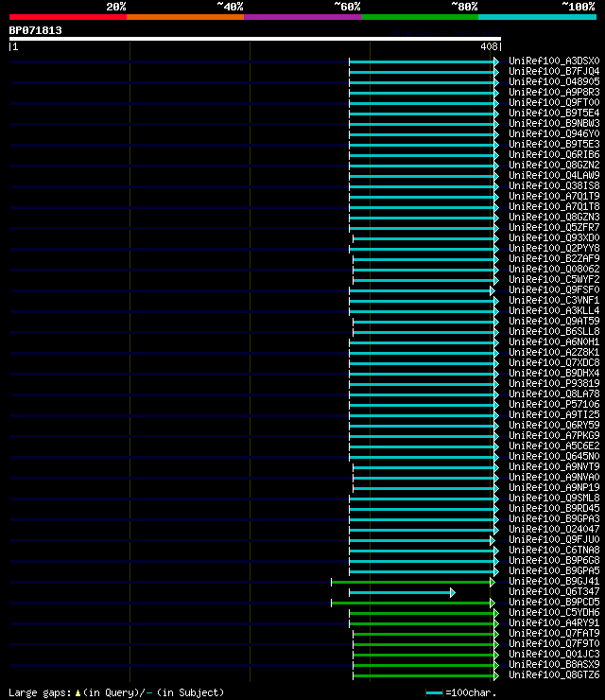Click the short cyan bar for Q6T347
The width and height of the screenshot is (605, 700).
(402, 592)
